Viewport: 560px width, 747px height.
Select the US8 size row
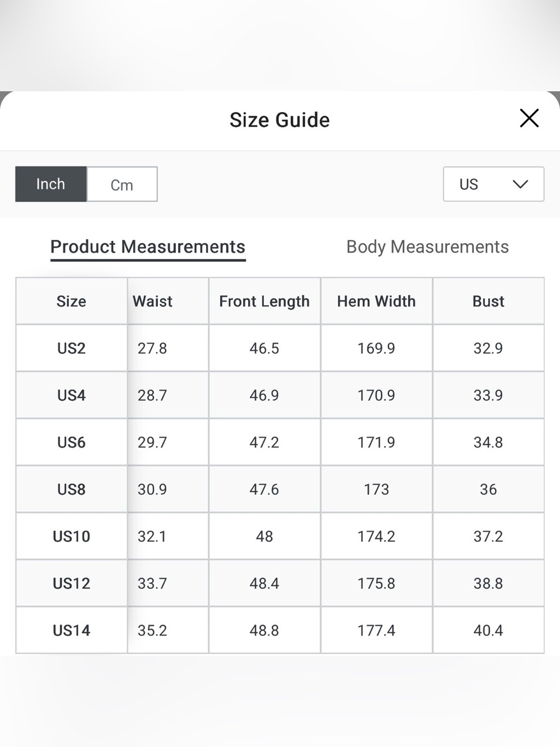(x=280, y=489)
